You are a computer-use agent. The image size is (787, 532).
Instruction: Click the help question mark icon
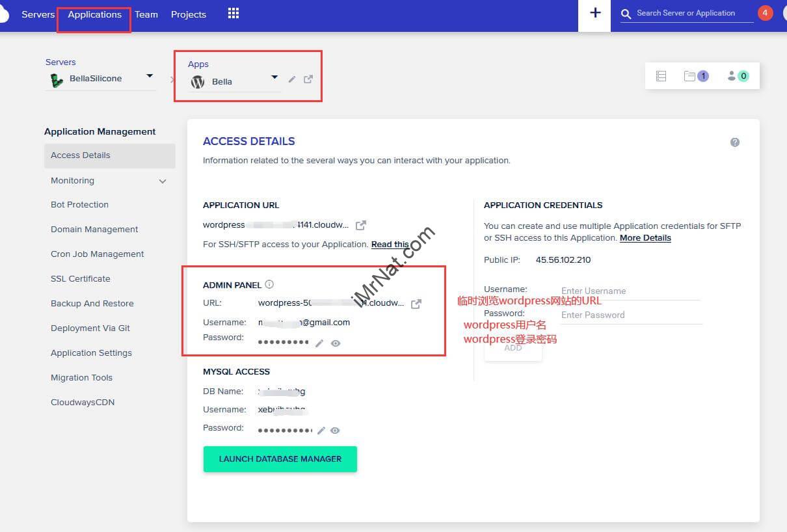pos(735,142)
